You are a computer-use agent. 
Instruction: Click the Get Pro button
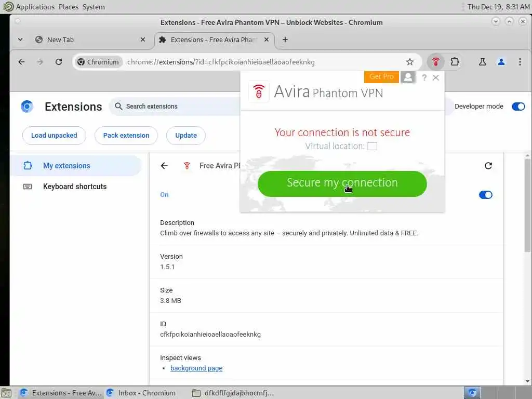pos(382,77)
